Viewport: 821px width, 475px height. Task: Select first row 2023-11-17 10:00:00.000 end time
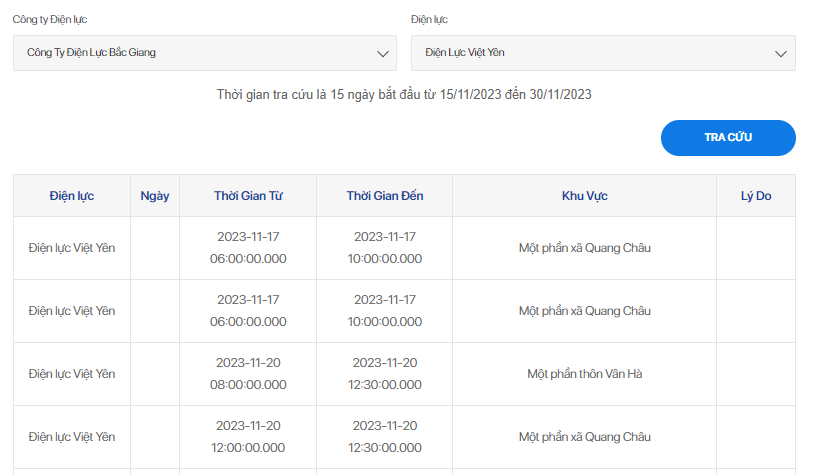tap(385, 248)
